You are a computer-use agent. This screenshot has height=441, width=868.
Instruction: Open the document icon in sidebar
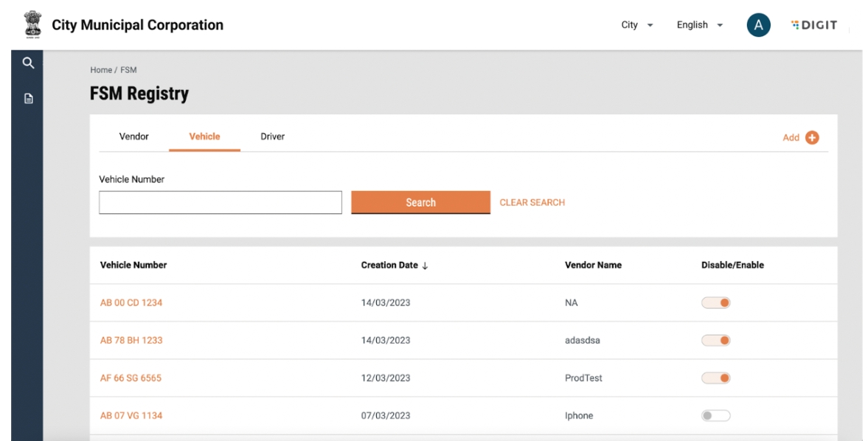tap(28, 98)
